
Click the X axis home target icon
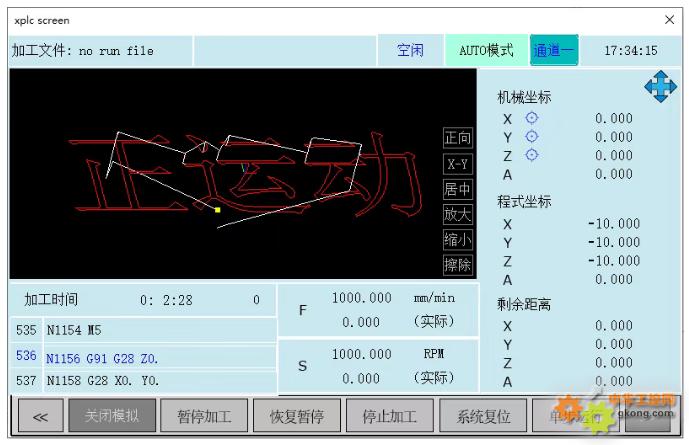[532, 118]
